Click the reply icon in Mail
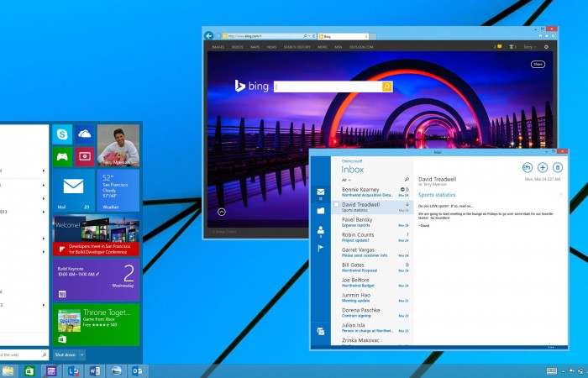 [x=528, y=168]
